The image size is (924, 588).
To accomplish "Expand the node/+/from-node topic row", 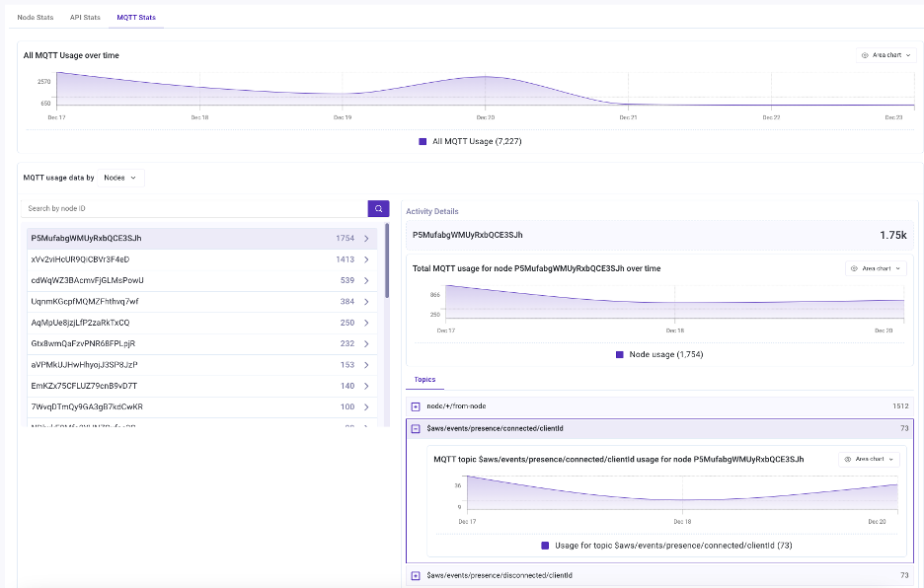I will [416, 406].
